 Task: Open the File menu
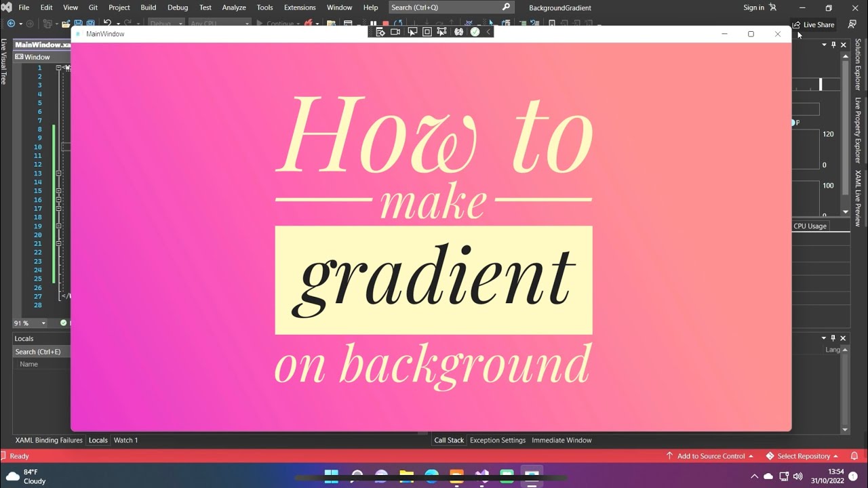[x=24, y=7]
